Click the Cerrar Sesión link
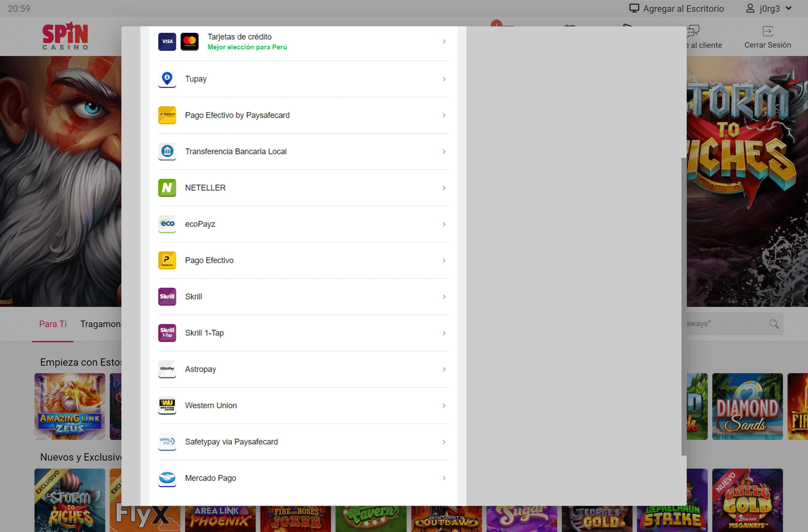This screenshot has width=808, height=532. click(768, 45)
